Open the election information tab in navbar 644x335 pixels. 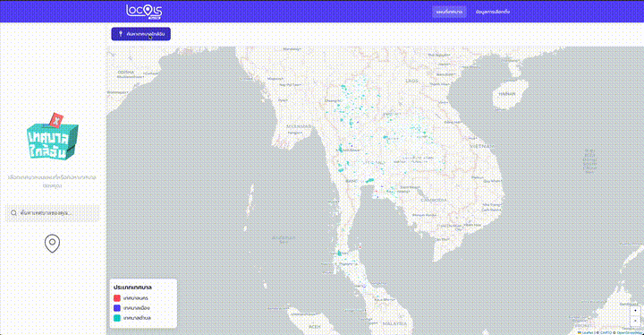tap(493, 12)
